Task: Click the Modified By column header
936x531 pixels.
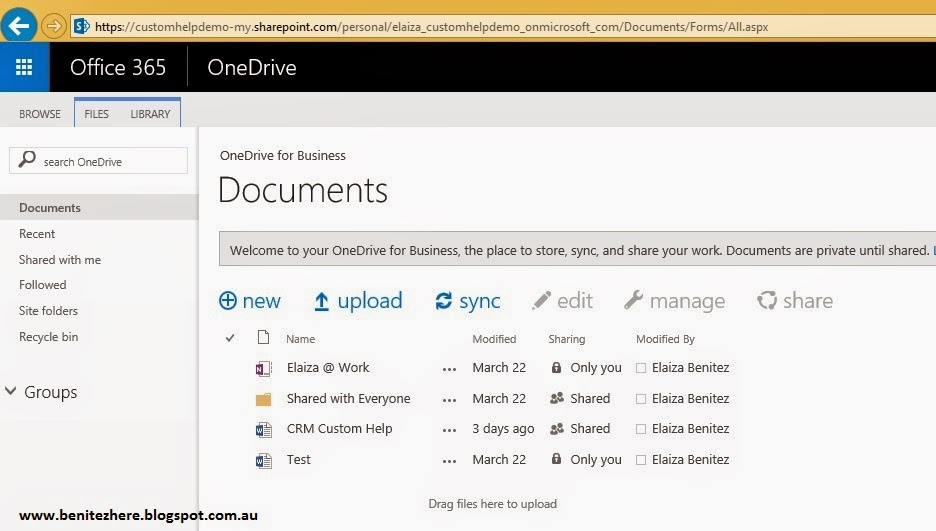Action: (x=665, y=339)
